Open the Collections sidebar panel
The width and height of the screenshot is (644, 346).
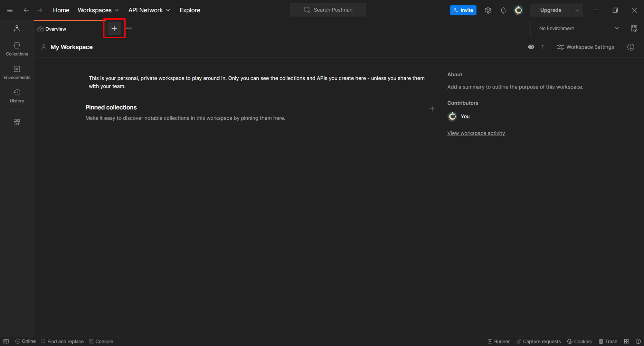(17, 49)
